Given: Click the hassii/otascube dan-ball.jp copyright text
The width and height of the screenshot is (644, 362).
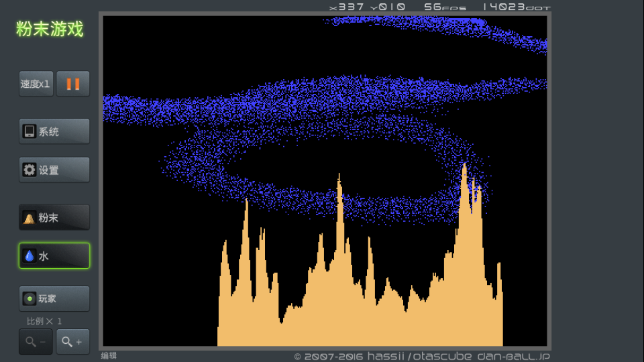Looking at the screenshot, I should 422,357.
